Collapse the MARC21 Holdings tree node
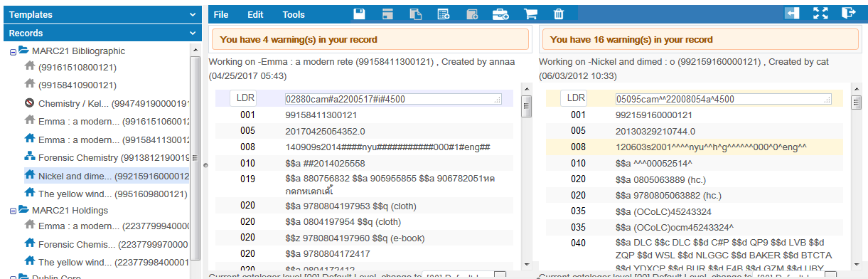Image resolution: width=868 pixels, height=279 pixels. pos(13,211)
